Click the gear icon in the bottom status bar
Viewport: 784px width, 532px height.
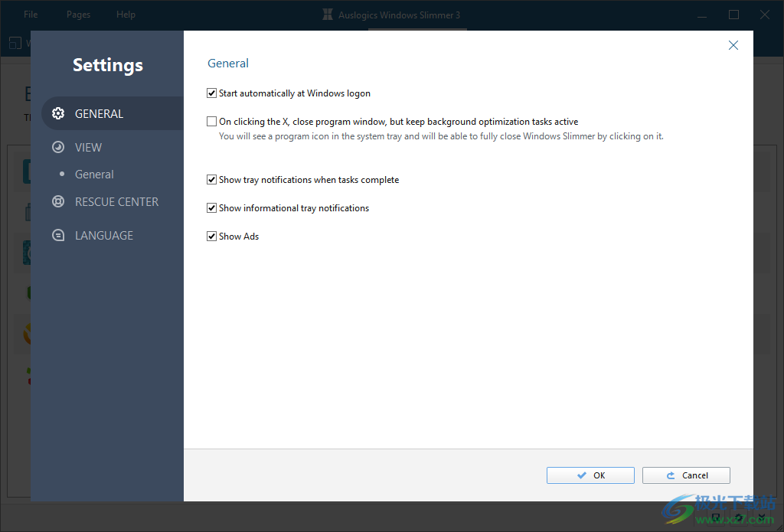click(737, 516)
